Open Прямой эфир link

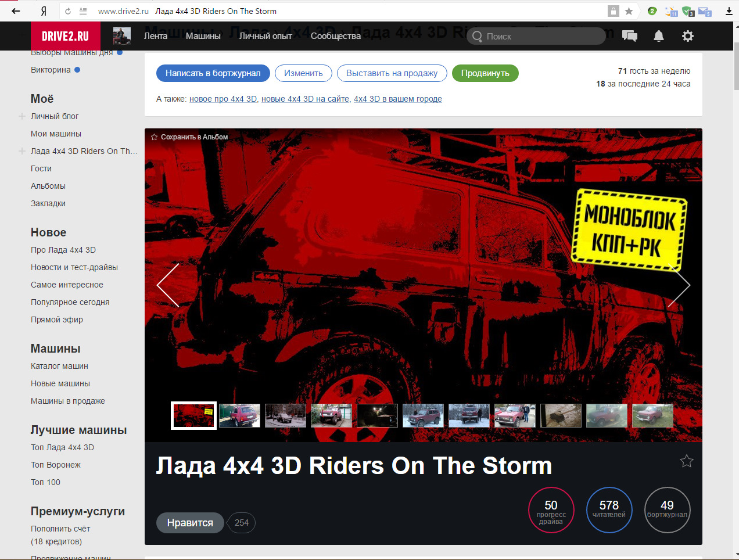[57, 320]
